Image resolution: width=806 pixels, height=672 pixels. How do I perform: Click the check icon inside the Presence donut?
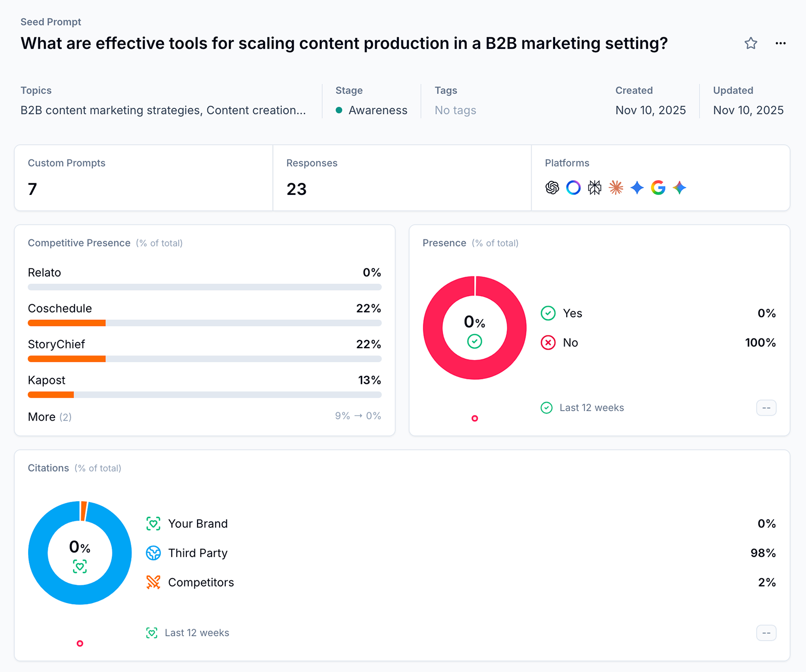(x=475, y=342)
